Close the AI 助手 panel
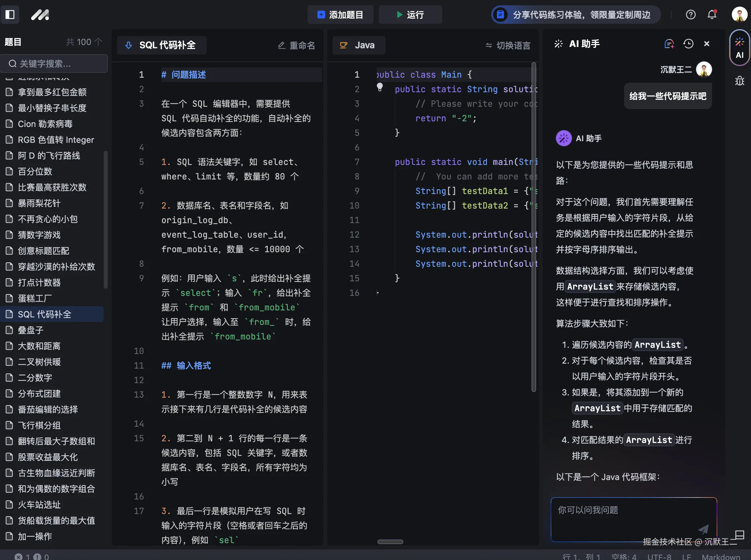Image resolution: width=751 pixels, height=560 pixels. tap(707, 44)
